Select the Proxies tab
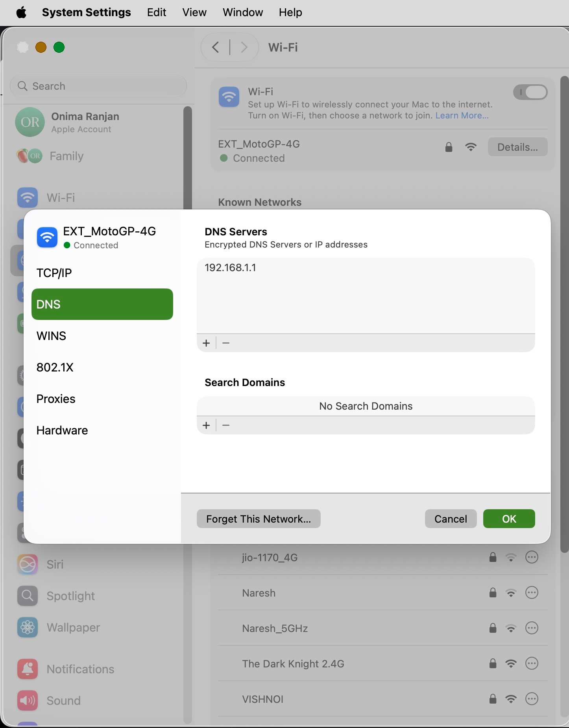The width and height of the screenshot is (569, 728). pyautogui.click(x=102, y=399)
